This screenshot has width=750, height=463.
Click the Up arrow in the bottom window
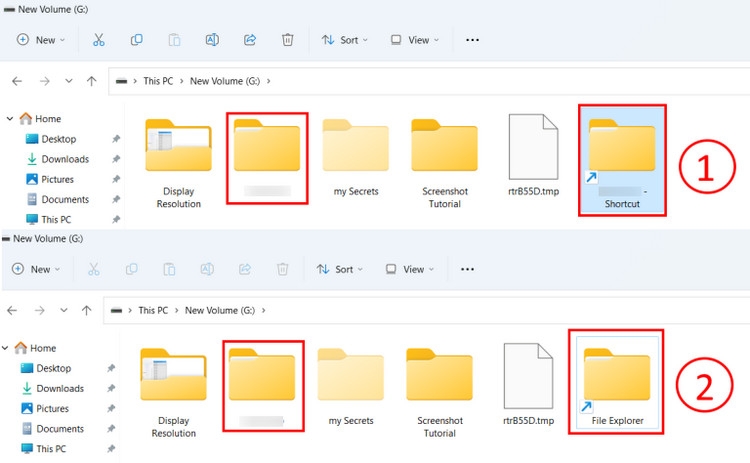coord(87,311)
